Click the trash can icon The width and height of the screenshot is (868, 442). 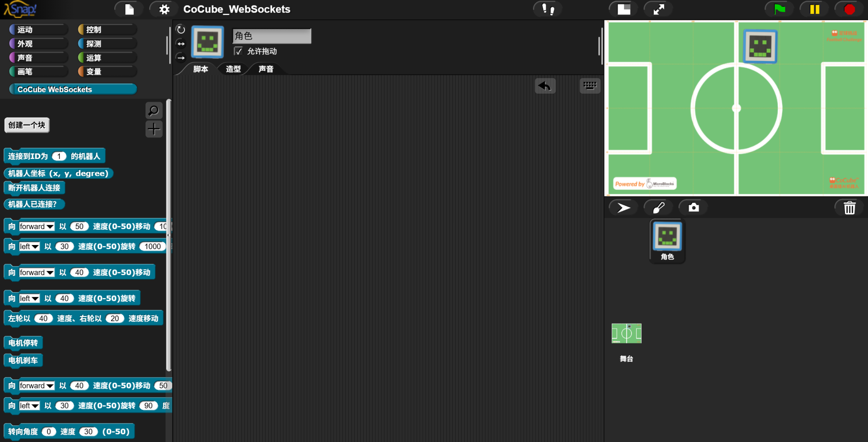click(849, 208)
